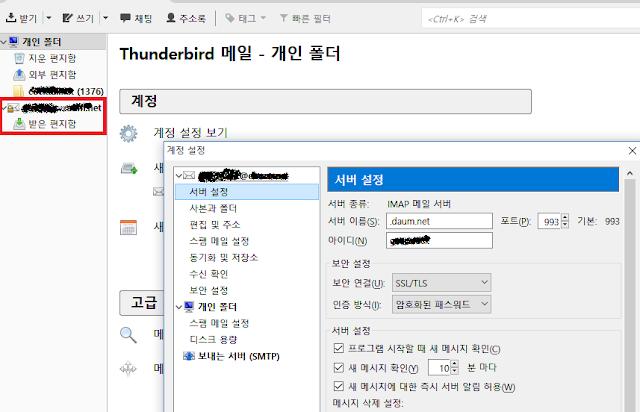Image resolution: width=640 pixels, height=412 pixels.
Task: Open the 보안 연결 SSL/TLS dropdown
Action: pyautogui.click(x=441, y=283)
